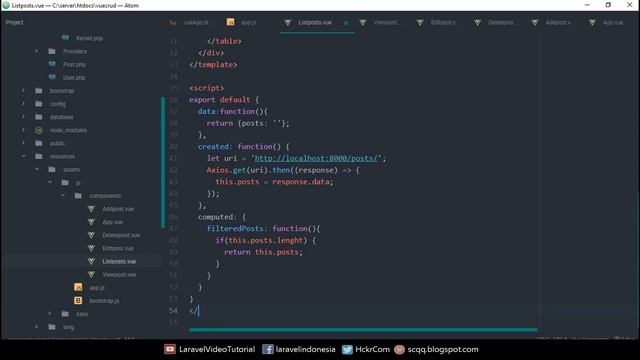This screenshot has width=640, height=360.
Task: Click the modified dot on Listposts.vue tab
Action: 346,23
